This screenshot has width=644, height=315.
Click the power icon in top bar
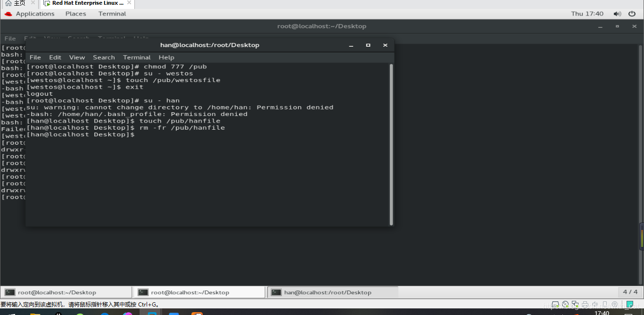tap(632, 14)
